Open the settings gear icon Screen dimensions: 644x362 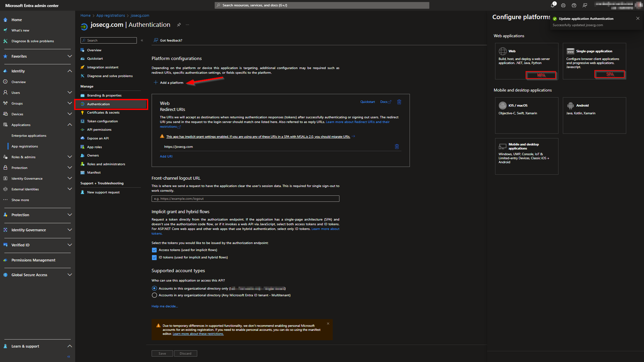[563, 5]
